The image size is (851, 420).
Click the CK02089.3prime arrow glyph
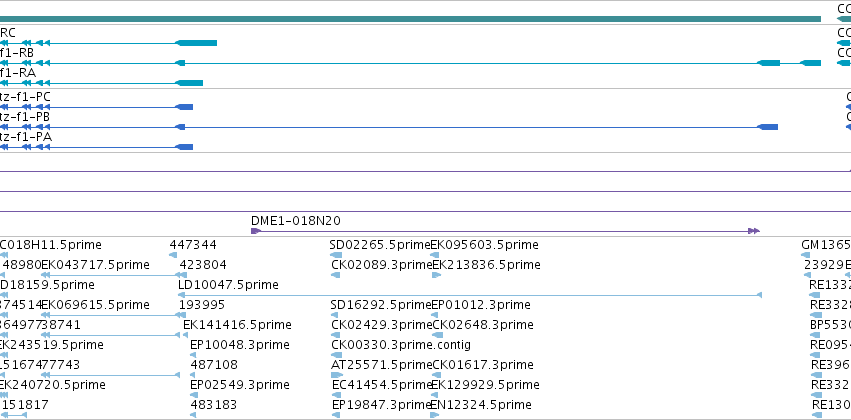click(x=335, y=275)
